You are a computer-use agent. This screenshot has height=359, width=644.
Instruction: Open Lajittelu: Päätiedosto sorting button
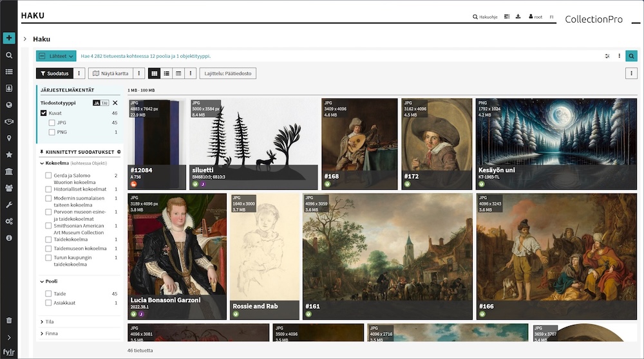(228, 73)
